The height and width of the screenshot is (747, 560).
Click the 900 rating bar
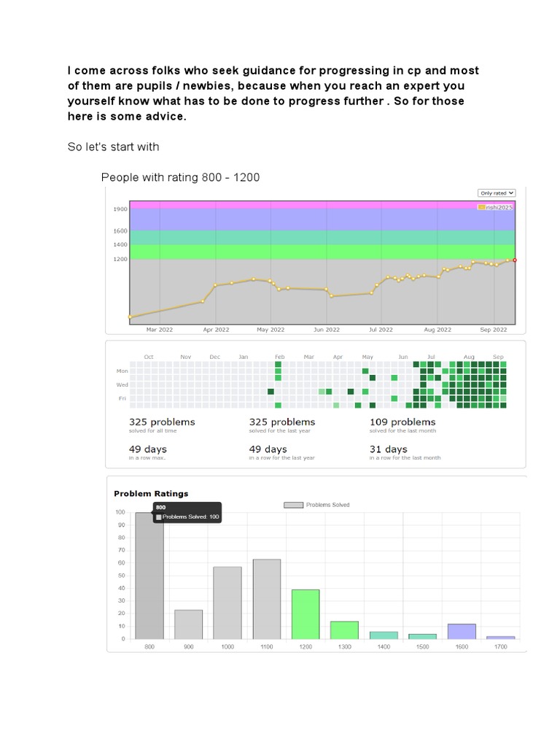pos(189,624)
